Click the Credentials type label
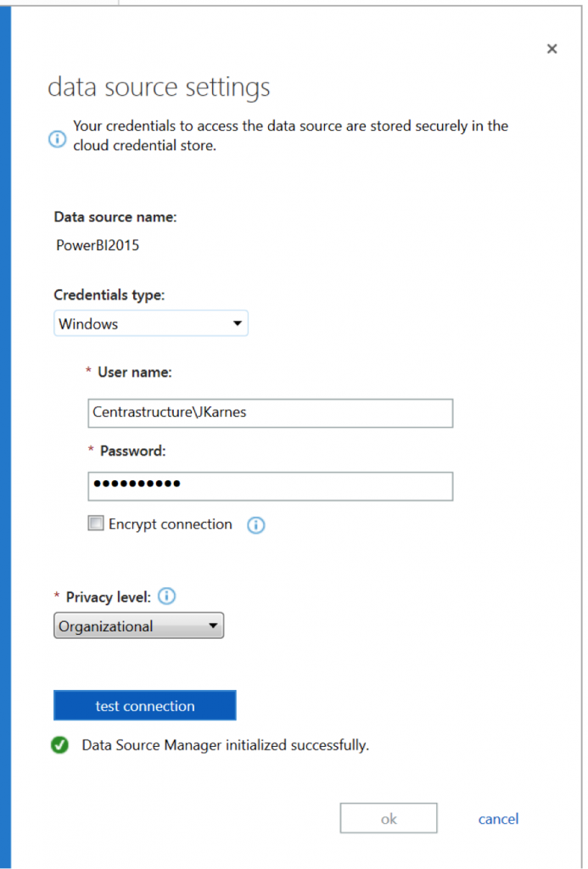This screenshot has height=869, width=588. click(x=109, y=295)
